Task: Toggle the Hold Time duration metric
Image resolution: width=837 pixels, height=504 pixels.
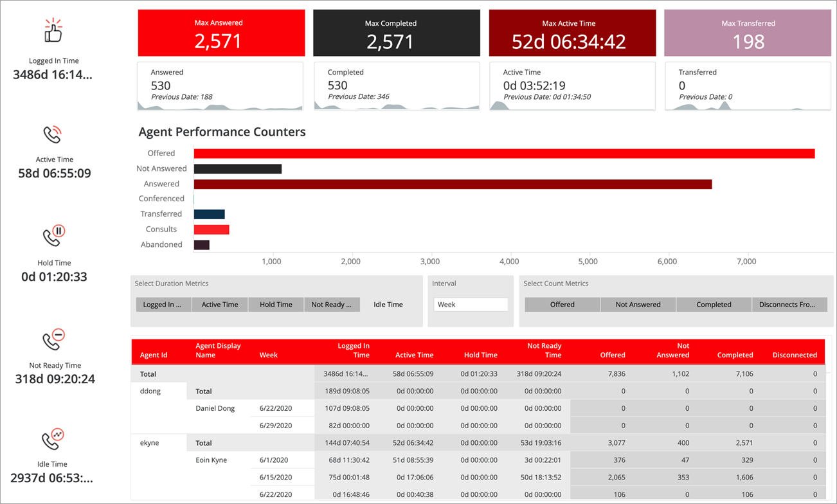Action: click(x=276, y=305)
